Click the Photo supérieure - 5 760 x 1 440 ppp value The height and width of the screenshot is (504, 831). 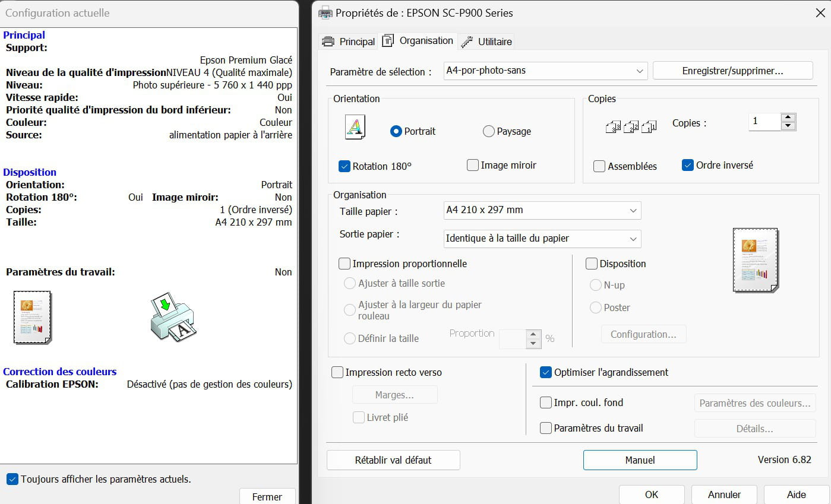point(213,85)
